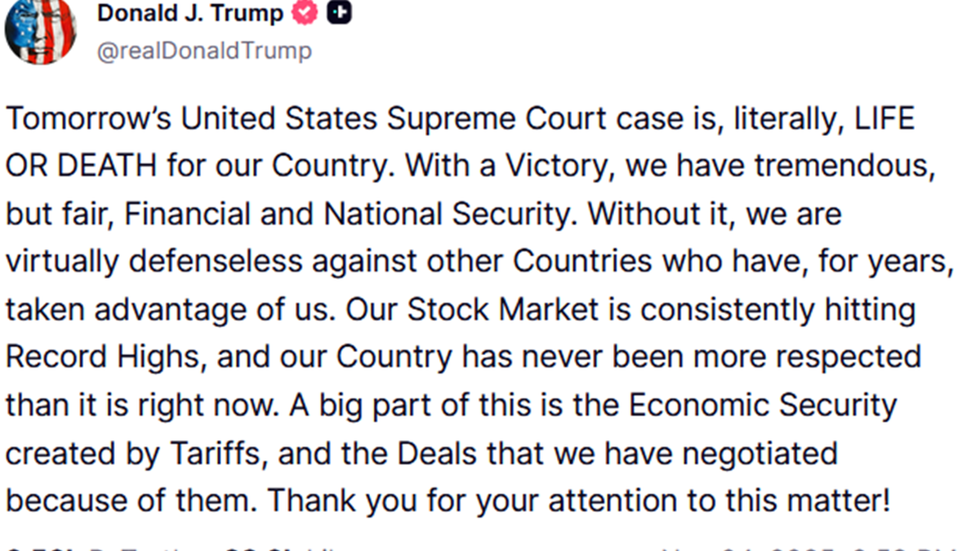980x551 pixels.
Task: Open the @realDonaldTrump handle link
Action: [x=204, y=51]
